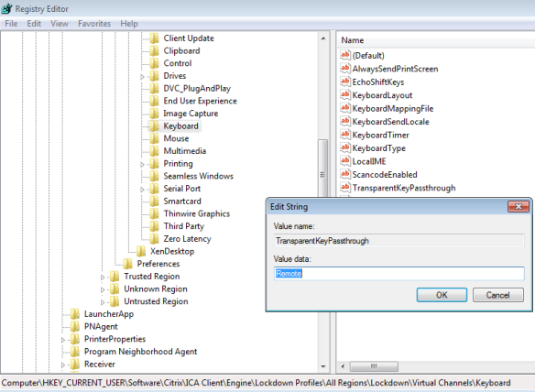Viewport: 535px width, 392px height.
Task: Click the tree pane scroll down arrow
Action: click(x=322, y=366)
